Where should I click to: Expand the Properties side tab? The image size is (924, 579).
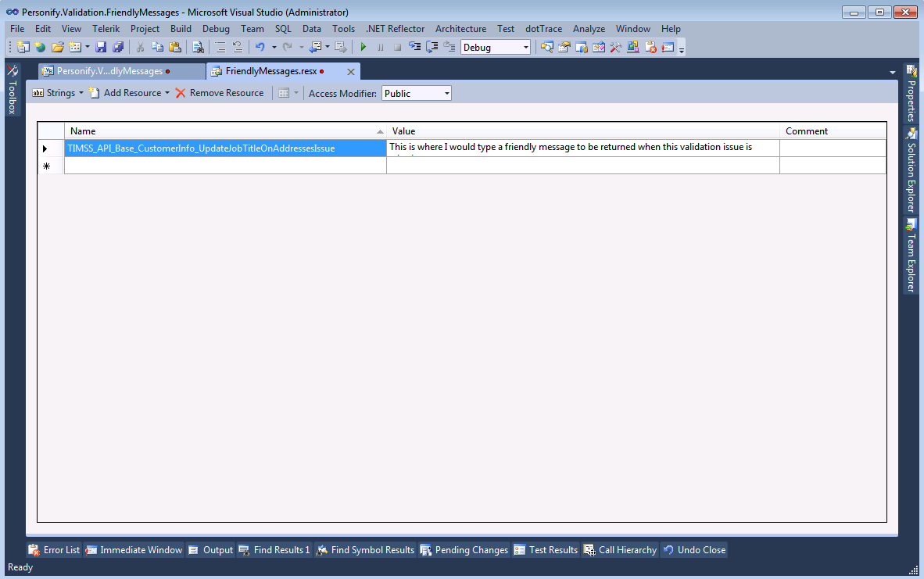coord(911,93)
